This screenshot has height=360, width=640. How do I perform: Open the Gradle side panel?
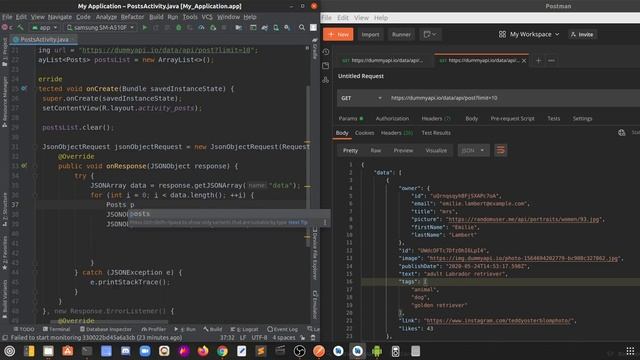(x=315, y=49)
